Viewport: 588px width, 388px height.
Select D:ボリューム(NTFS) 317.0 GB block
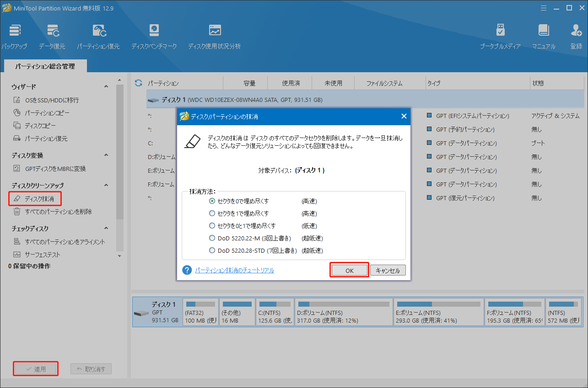pos(344,312)
